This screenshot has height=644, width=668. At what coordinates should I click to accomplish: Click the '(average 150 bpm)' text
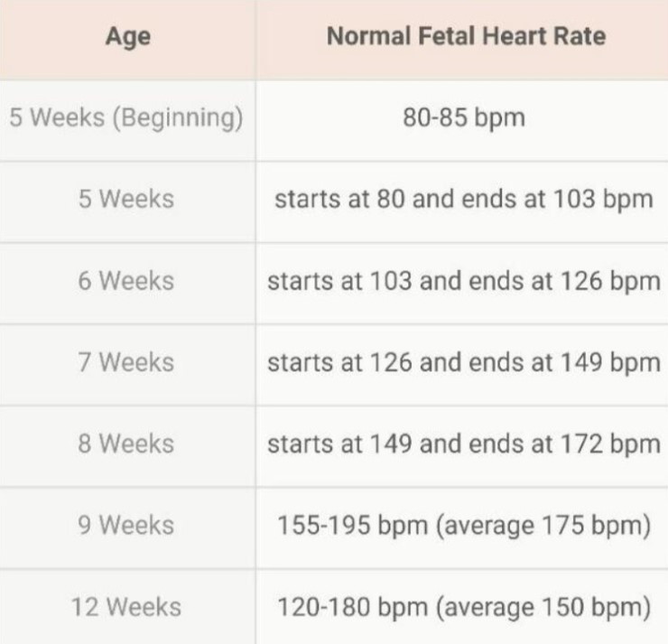tap(545, 606)
